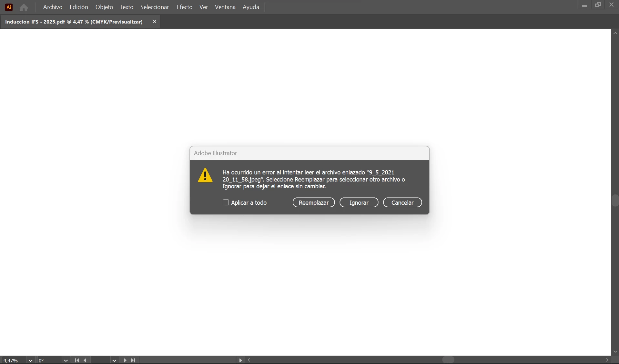Expand the artboard navigation dropdown
This screenshot has height=364, width=619.
point(114,360)
